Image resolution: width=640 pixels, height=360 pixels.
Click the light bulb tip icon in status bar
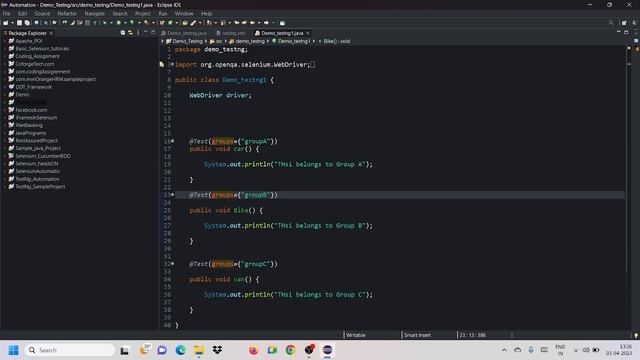point(636,335)
